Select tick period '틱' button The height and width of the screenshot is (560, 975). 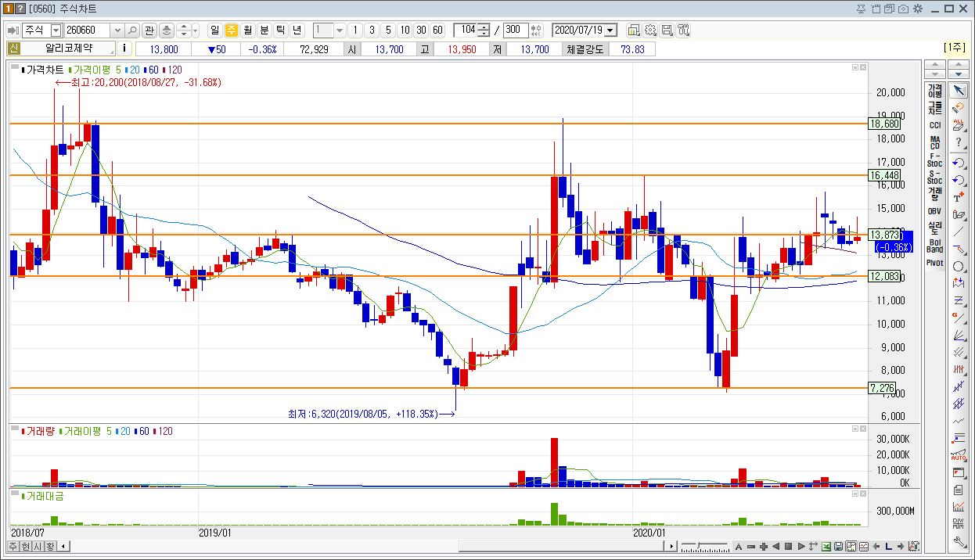[x=280, y=31]
